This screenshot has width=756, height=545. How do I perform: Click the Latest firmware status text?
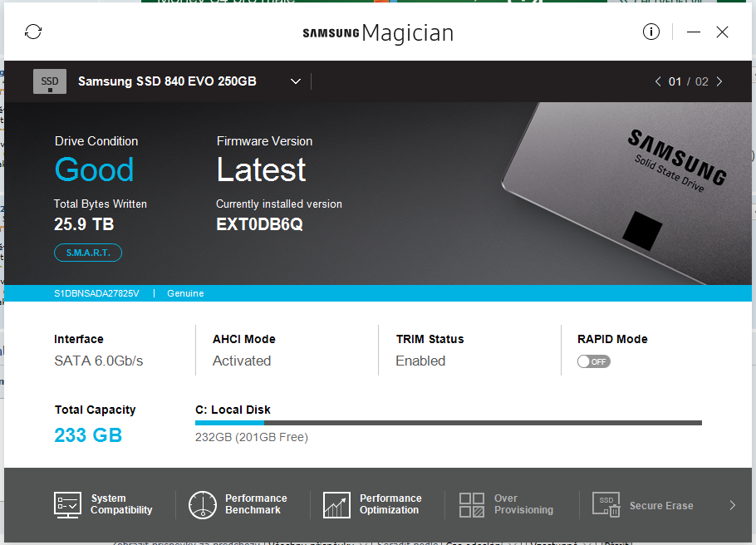tap(261, 169)
